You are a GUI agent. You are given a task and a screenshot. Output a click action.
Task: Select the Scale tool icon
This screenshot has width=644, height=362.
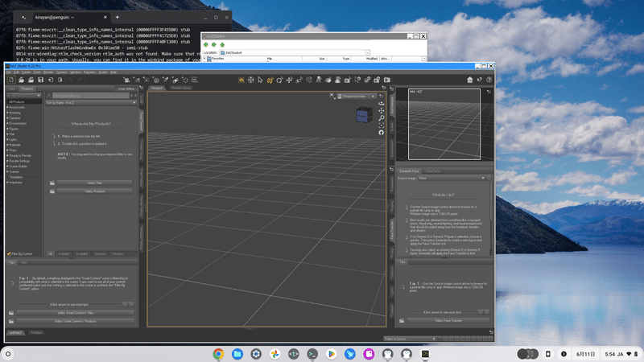coord(299,80)
